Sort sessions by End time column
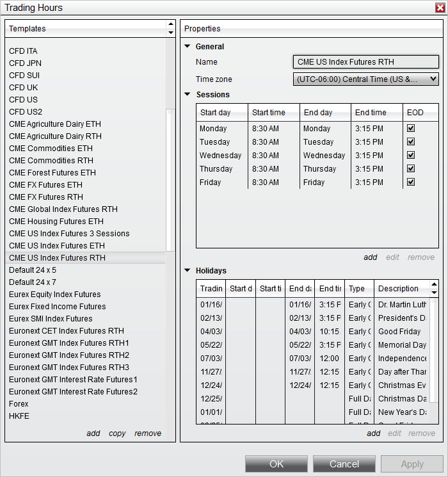 (x=377, y=113)
